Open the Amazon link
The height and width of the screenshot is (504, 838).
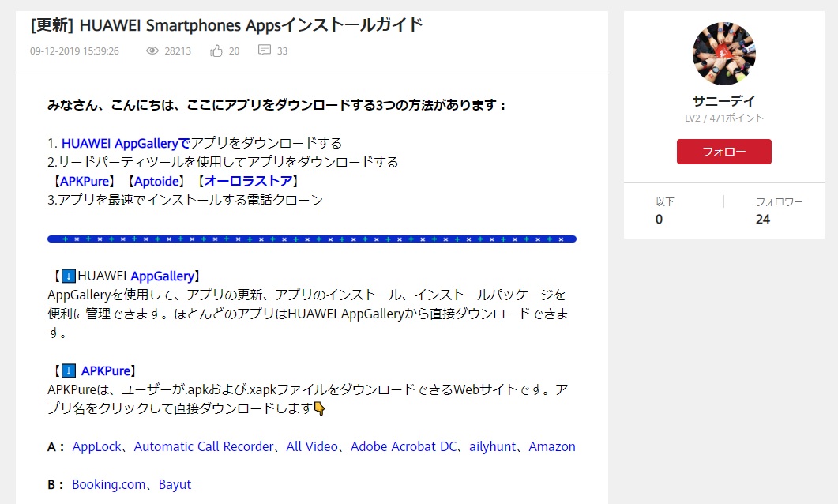coord(552,447)
